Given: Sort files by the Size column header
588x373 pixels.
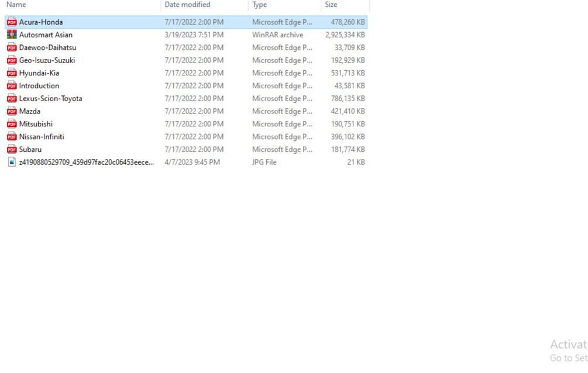Looking at the screenshot, I should click(331, 5).
